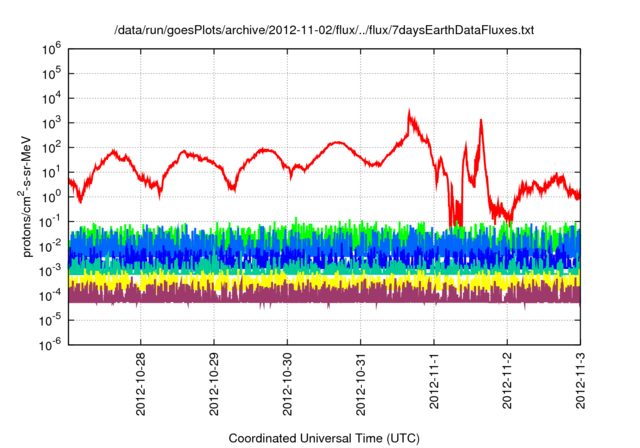The height and width of the screenshot is (448, 640).
Task: Click the 10^4 y-axis tick label
Action: point(51,98)
